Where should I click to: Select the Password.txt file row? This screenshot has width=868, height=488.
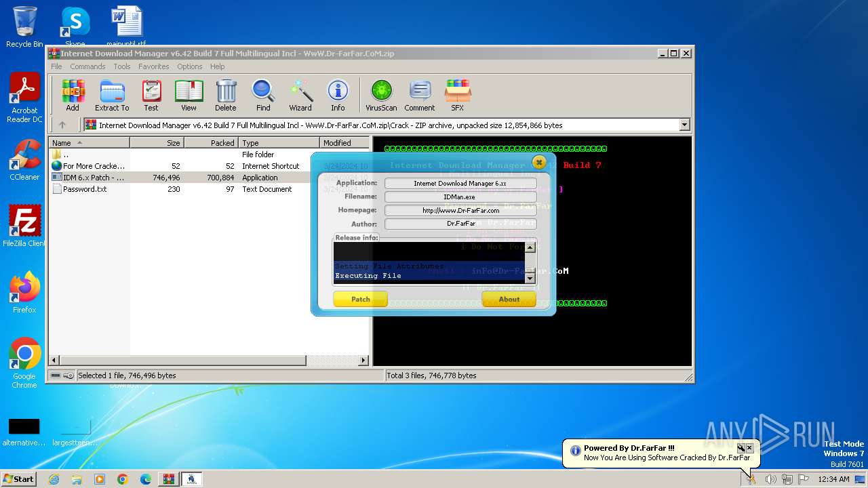(x=209, y=189)
